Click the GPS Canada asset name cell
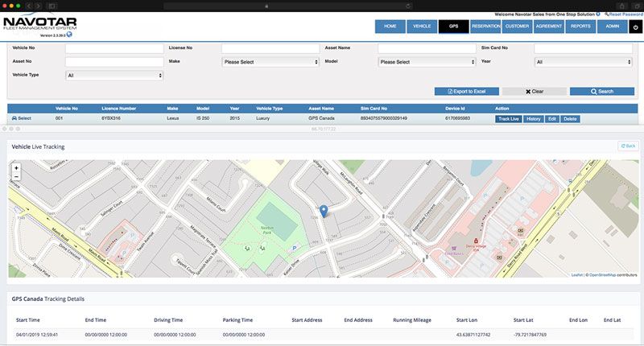Screen dimensions: 644x346 pos(321,118)
